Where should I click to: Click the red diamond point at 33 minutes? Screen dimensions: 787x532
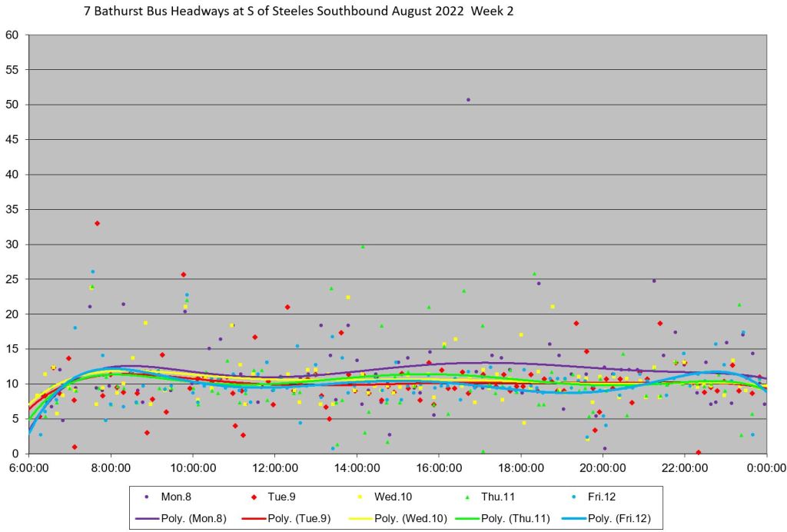pyautogui.click(x=97, y=224)
